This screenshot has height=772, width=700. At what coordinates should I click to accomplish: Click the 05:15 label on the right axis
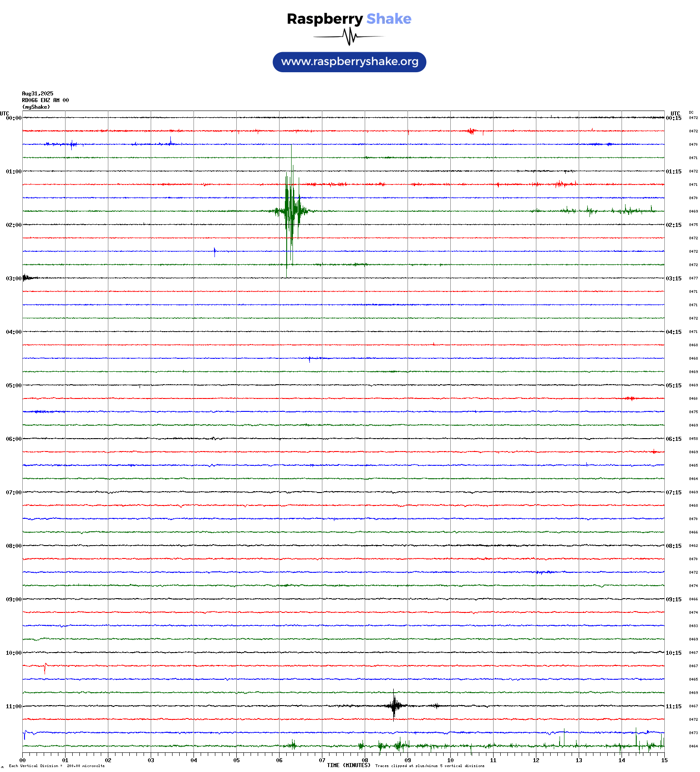674,386
